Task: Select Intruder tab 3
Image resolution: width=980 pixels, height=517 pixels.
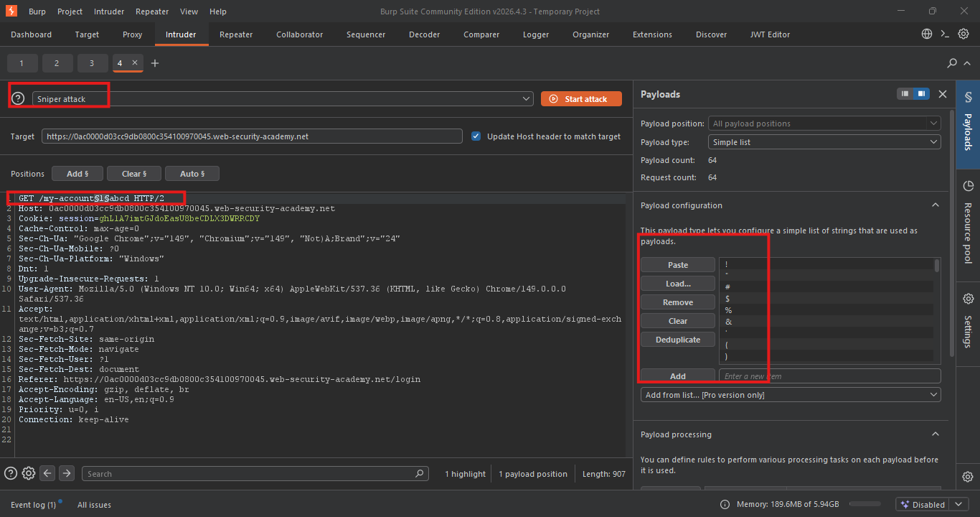Action: tap(92, 63)
